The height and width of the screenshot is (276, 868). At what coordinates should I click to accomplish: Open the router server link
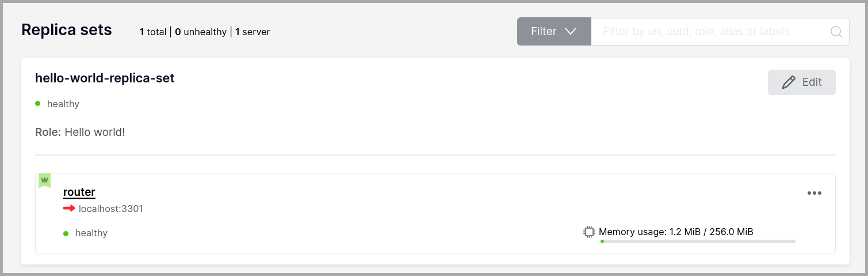click(x=79, y=192)
